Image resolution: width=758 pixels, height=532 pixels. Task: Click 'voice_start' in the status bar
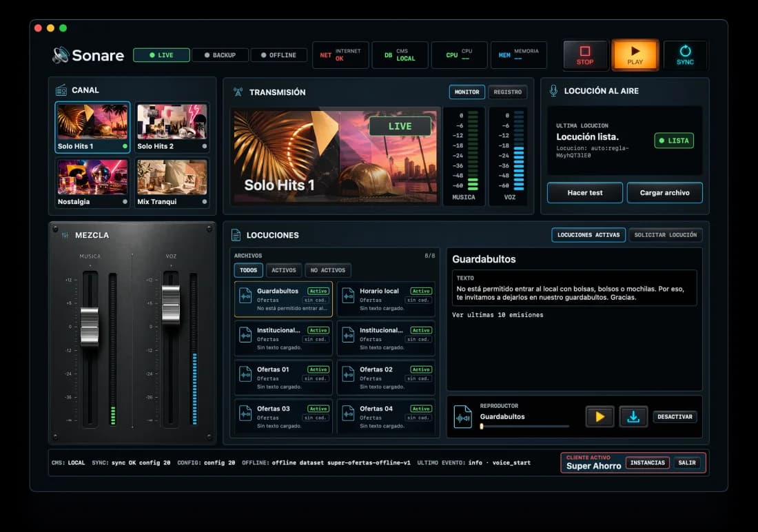(x=511, y=463)
